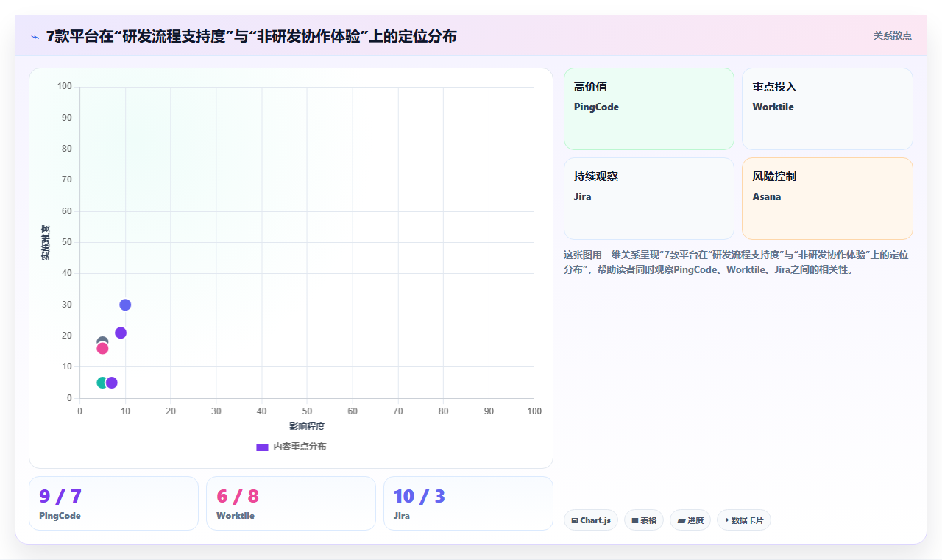The width and height of the screenshot is (942, 560).
Task: Toggle the 内容重点分布 legend swatch
Action: [262, 447]
